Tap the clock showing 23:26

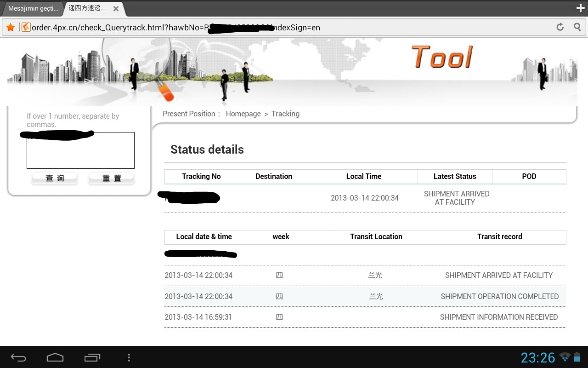coord(537,357)
